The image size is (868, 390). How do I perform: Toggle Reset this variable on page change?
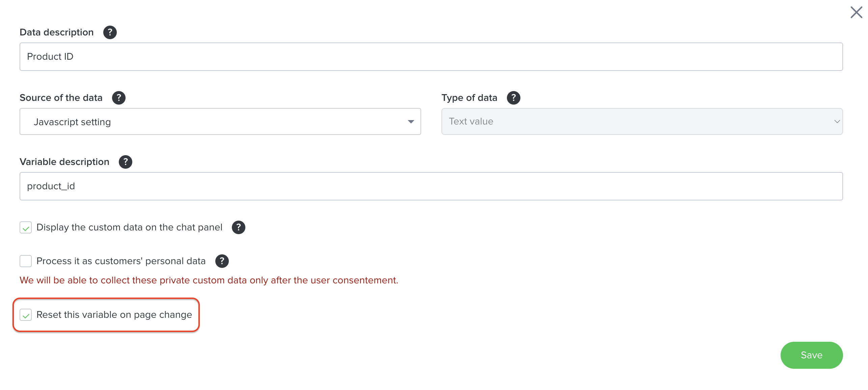coord(26,315)
